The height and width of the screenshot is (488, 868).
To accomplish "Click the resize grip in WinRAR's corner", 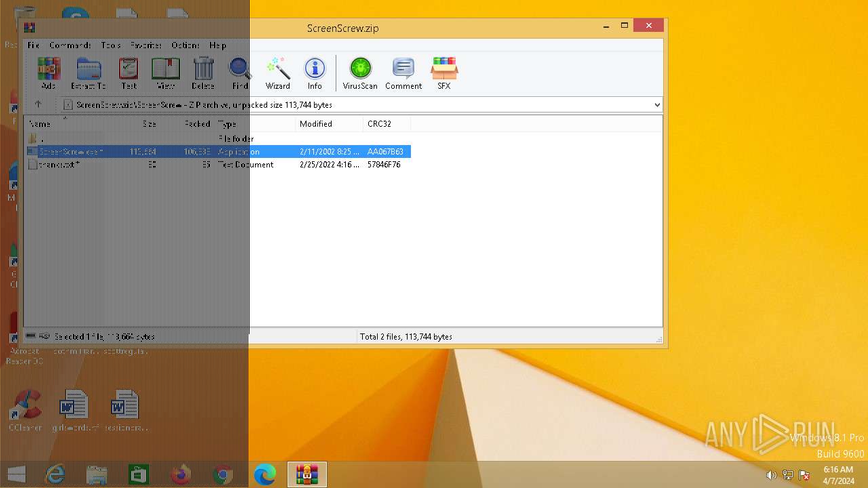I will tap(658, 340).
